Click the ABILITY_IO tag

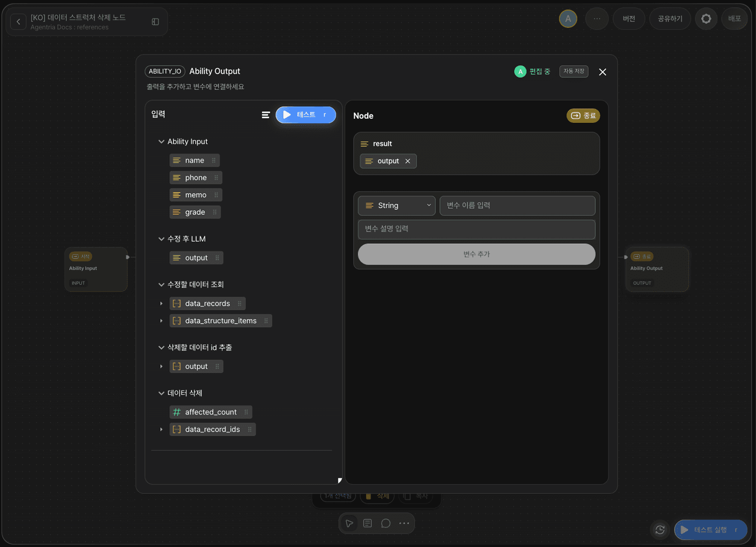tap(165, 71)
